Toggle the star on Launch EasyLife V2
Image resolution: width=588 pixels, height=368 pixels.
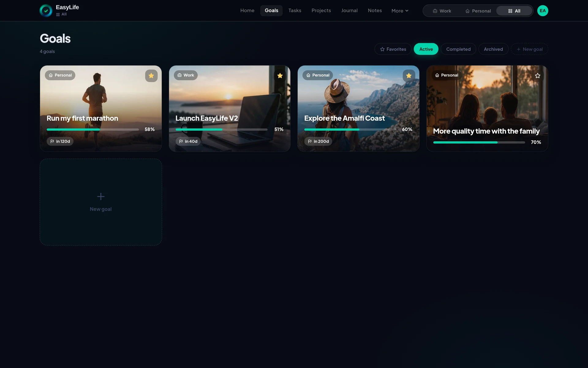[280, 76]
